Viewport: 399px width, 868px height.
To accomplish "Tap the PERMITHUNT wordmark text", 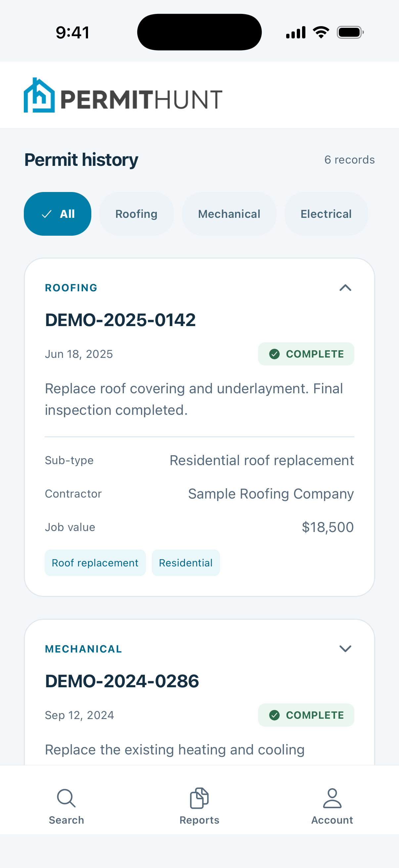I will [141, 99].
